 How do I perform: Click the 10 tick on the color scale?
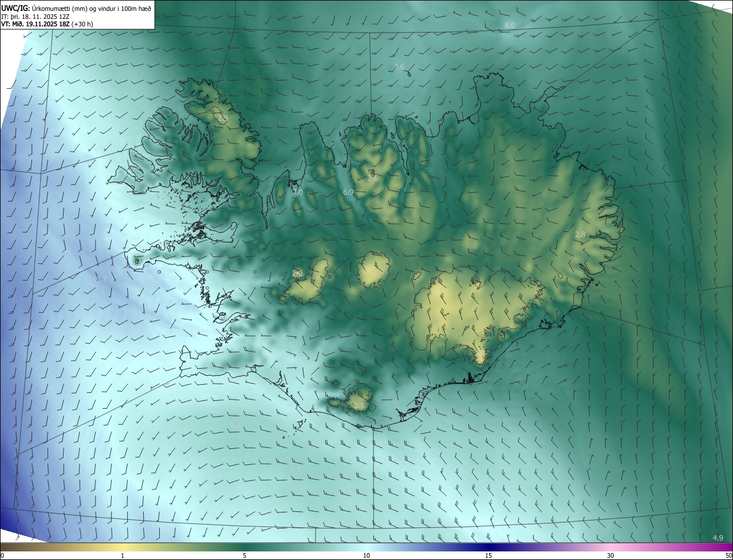tap(366, 555)
